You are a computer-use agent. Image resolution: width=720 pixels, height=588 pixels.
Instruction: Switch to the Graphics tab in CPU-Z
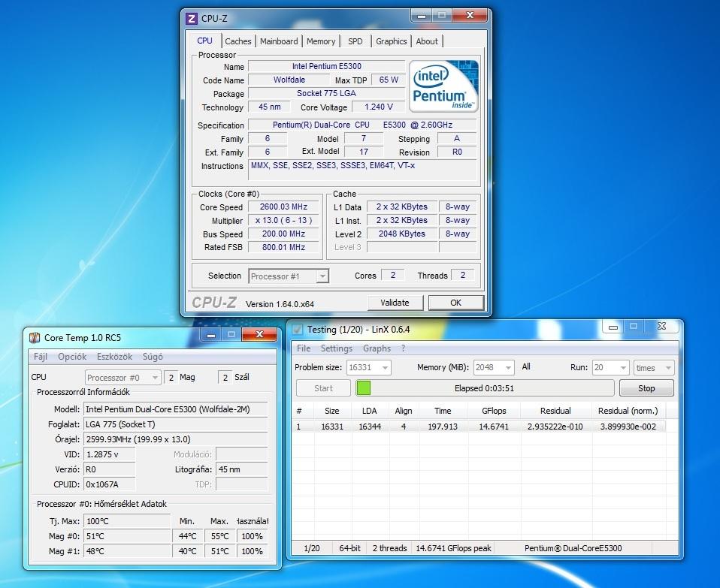pos(392,41)
